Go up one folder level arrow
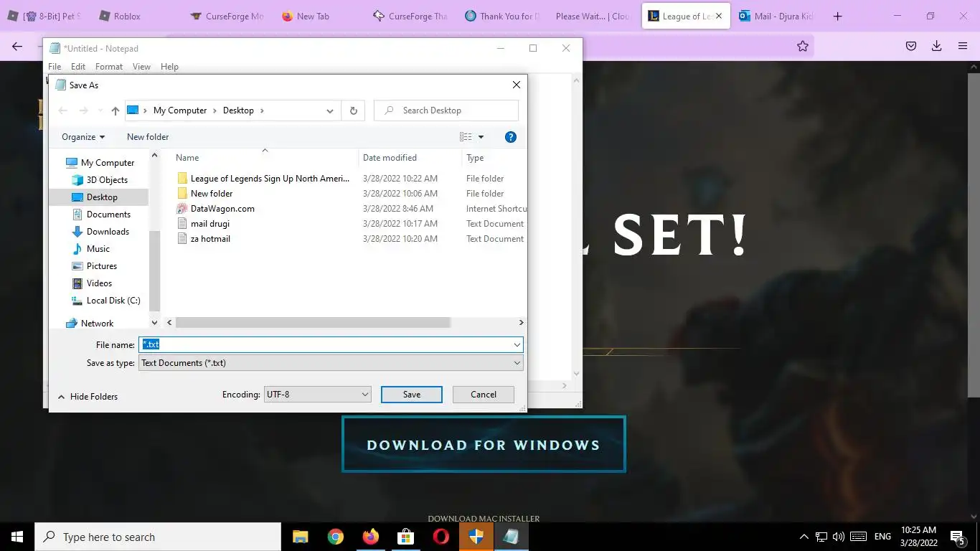This screenshot has width=980, height=551. click(115, 110)
